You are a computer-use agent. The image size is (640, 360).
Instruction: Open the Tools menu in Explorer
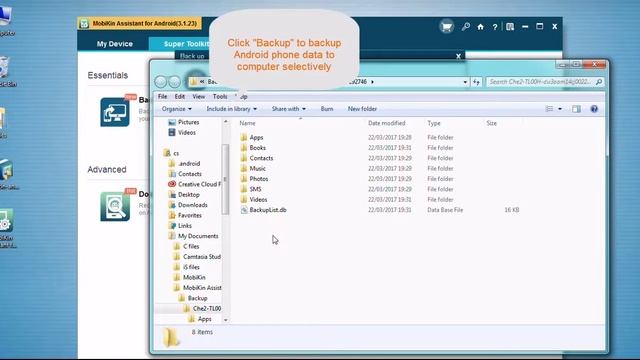(220, 97)
